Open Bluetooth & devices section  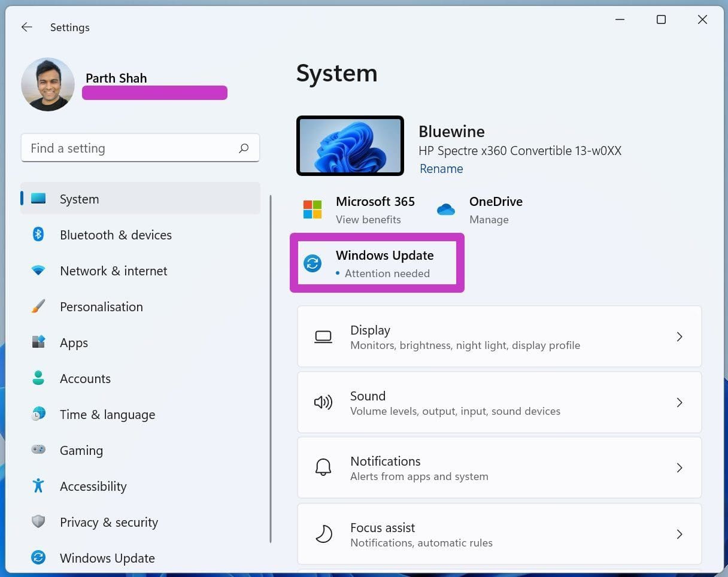tap(140, 235)
